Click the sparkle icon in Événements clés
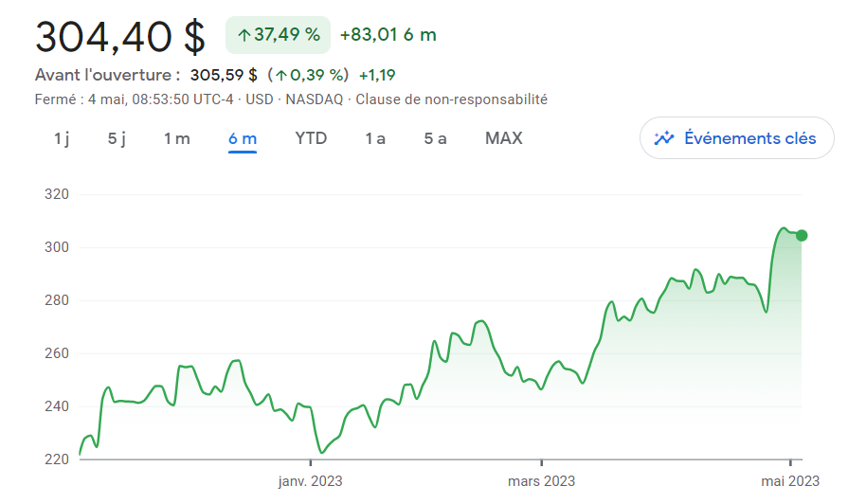 click(663, 138)
